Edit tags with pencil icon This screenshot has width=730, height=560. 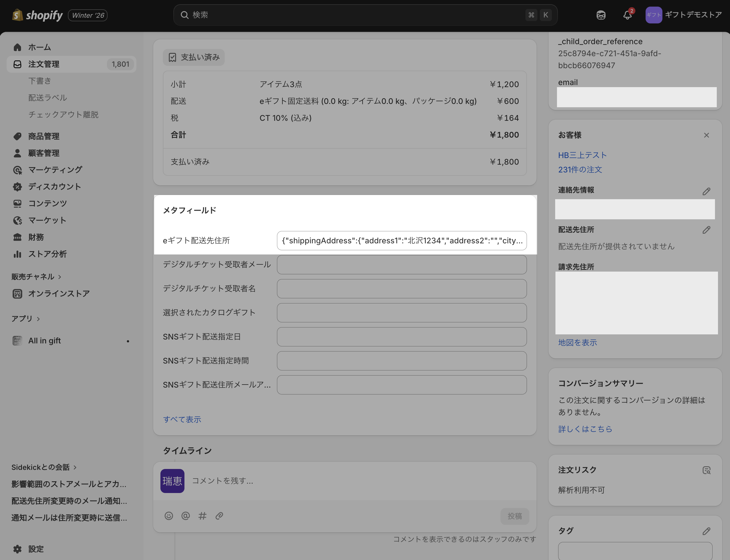coord(706,531)
